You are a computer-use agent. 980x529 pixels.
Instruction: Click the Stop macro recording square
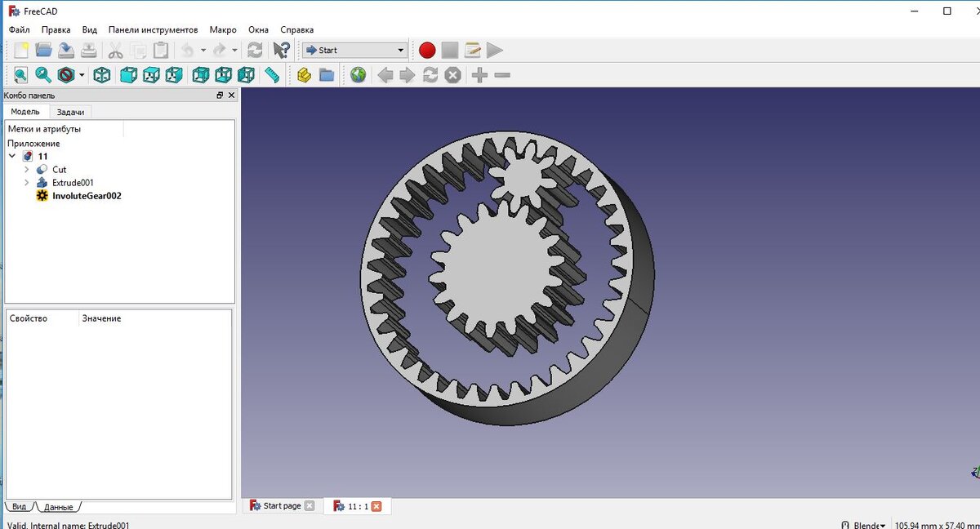450,50
